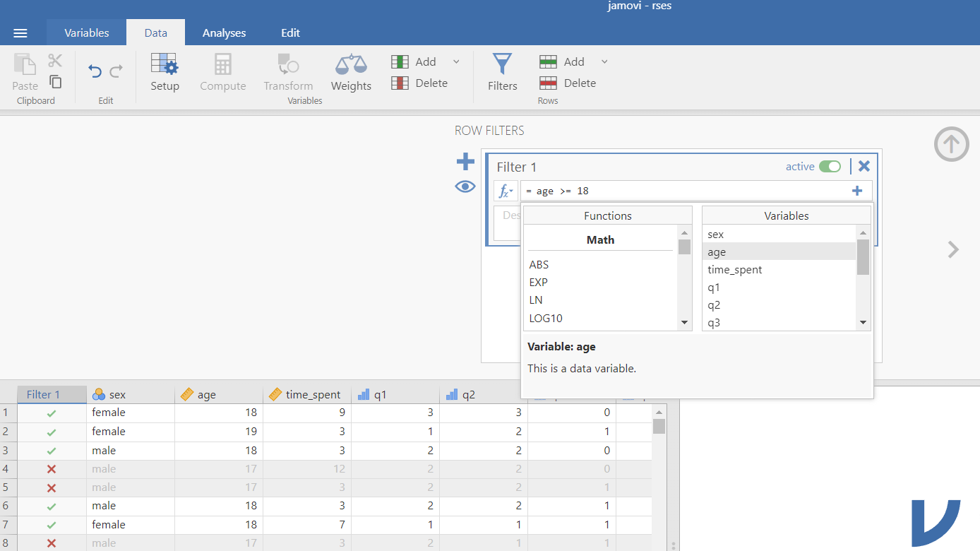Click Delete rows button
The width and height of the screenshot is (980, 551).
[568, 83]
